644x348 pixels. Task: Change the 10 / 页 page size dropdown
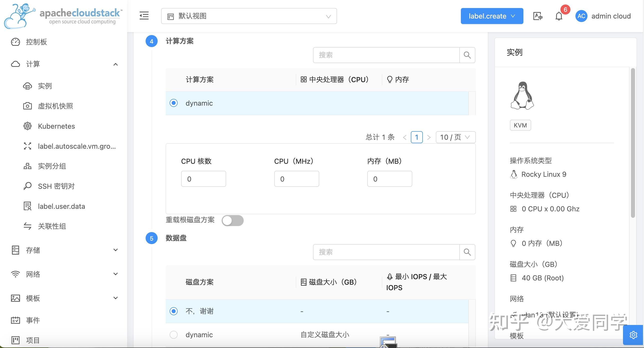tap(455, 137)
